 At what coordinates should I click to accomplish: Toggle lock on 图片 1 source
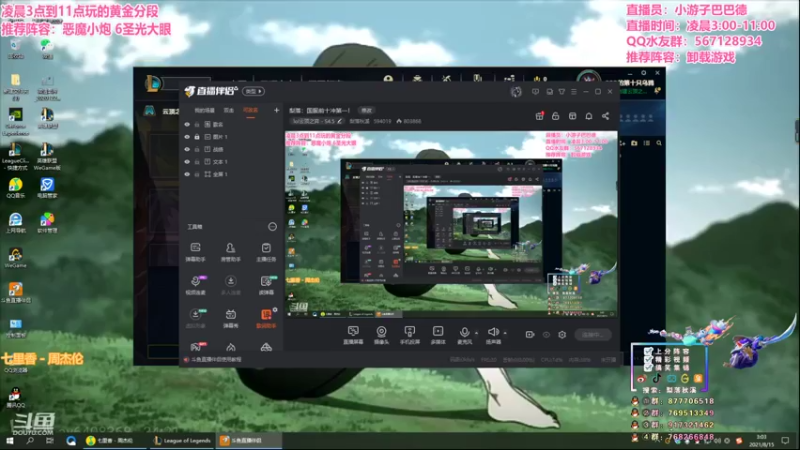pos(197,137)
